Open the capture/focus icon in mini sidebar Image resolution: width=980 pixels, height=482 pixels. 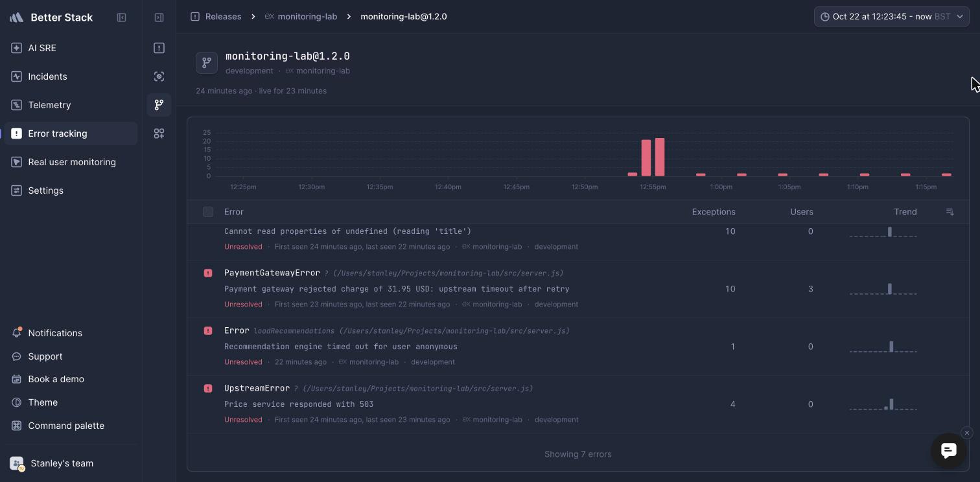coord(159,76)
